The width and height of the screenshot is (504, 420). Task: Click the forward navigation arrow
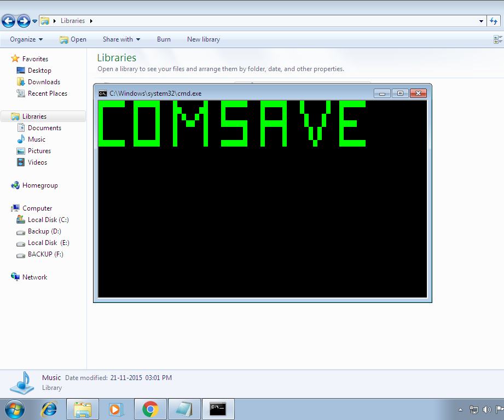click(22, 21)
